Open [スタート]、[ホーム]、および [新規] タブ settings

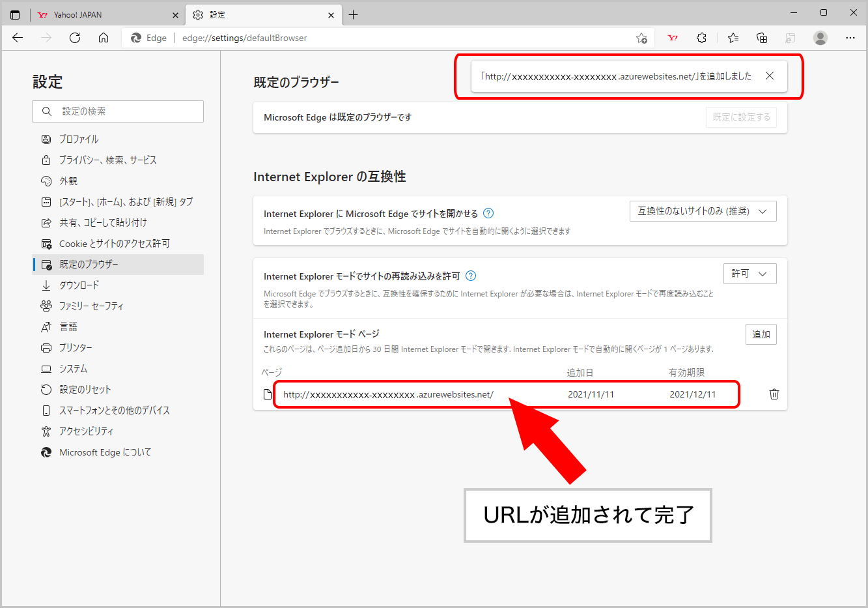coord(118,202)
